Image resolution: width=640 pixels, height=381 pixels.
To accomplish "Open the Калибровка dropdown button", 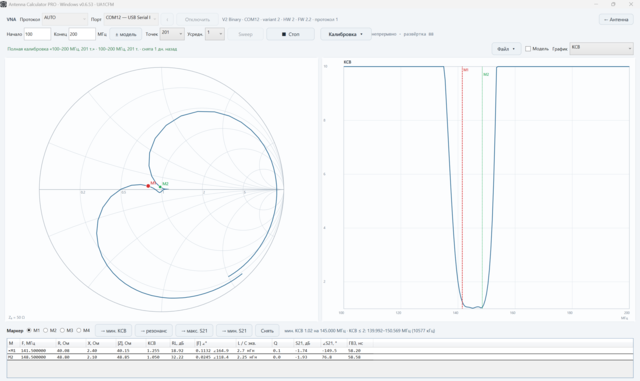I will [345, 34].
